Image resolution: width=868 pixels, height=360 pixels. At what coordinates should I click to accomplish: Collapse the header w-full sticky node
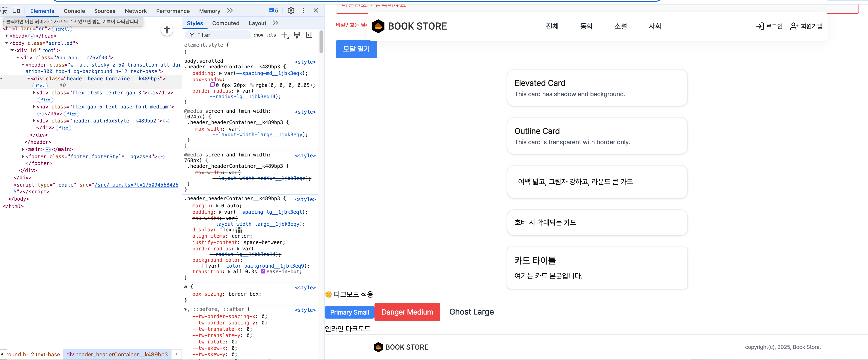23,65
